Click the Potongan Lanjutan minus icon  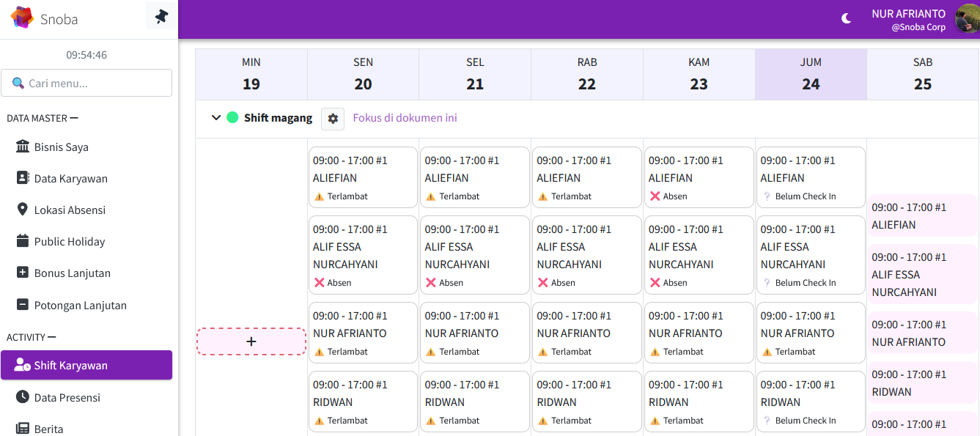point(22,305)
